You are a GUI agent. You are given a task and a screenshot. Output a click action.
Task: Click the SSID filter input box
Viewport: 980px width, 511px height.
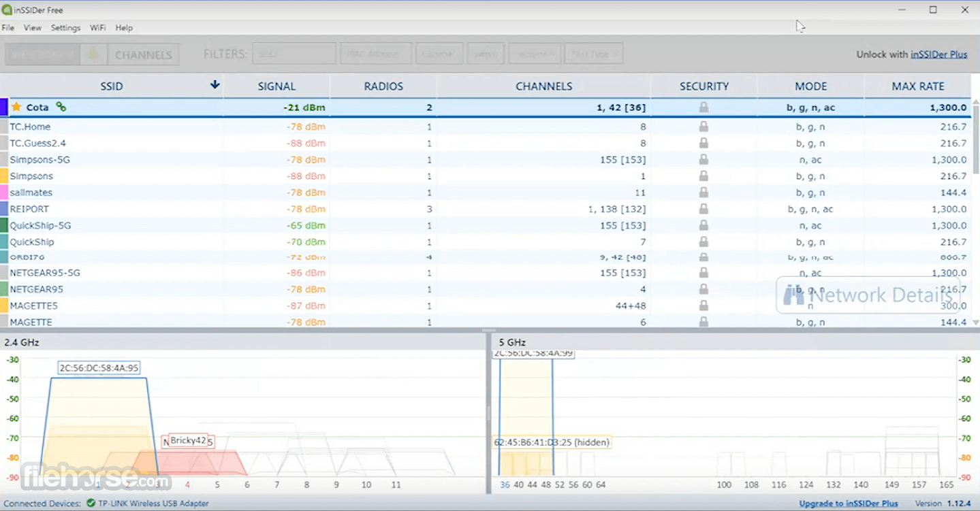[294, 54]
